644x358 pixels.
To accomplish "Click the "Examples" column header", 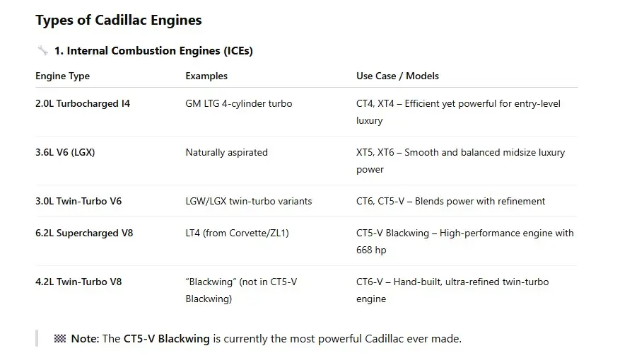I will coord(206,76).
